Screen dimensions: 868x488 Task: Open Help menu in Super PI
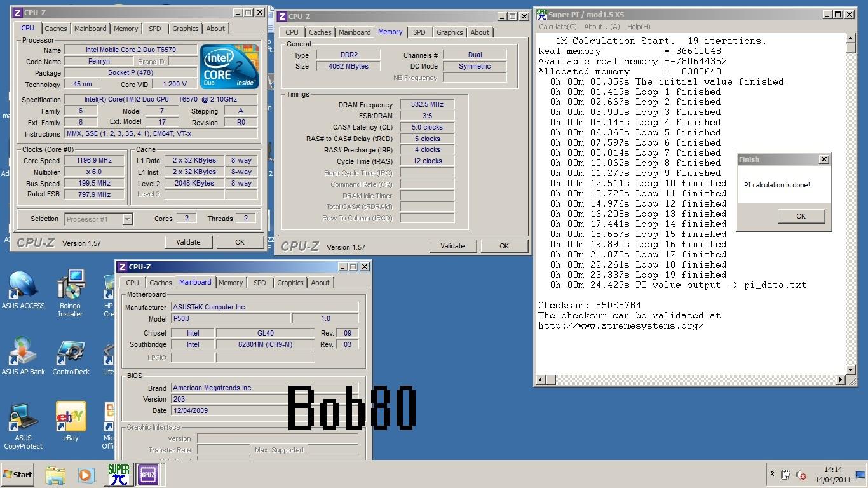pyautogui.click(x=638, y=27)
